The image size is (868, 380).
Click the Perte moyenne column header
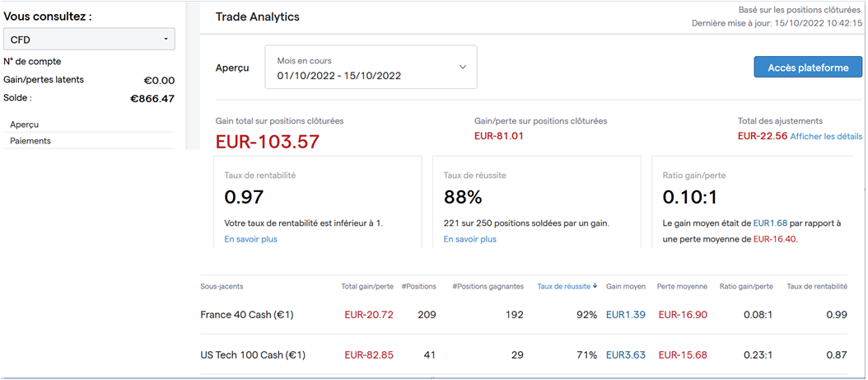point(682,287)
